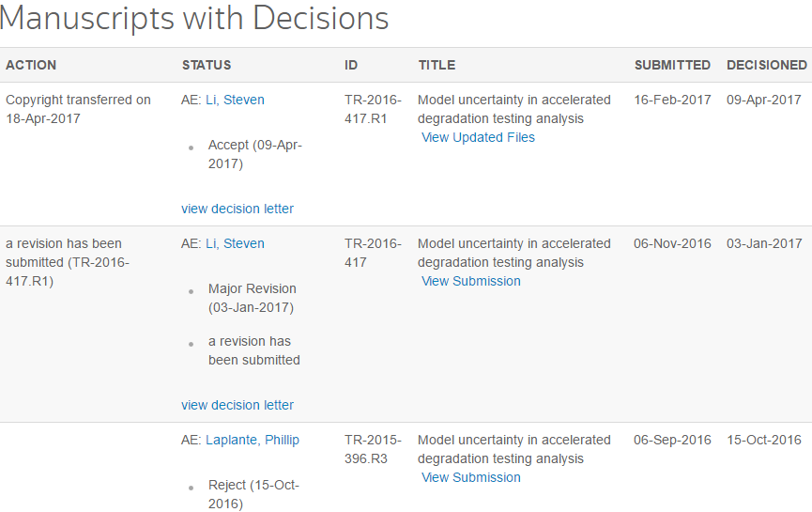View decision letter for Major Revision manuscript
Screen dimensions: 812x512
coord(237,405)
